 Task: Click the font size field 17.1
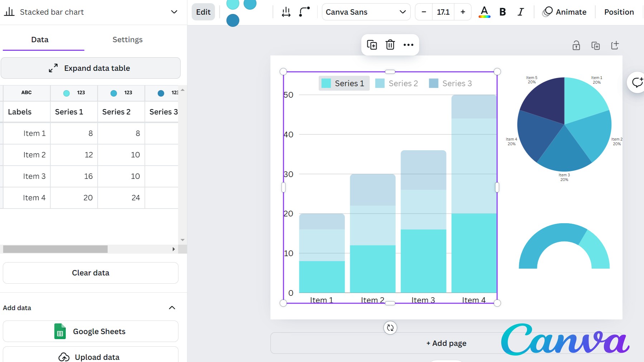[443, 12]
